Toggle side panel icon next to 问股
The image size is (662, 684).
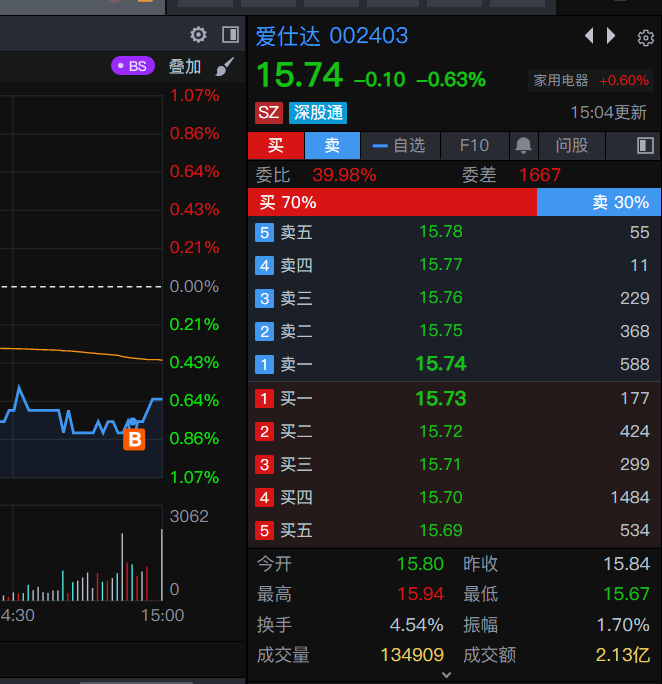(645, 145)
